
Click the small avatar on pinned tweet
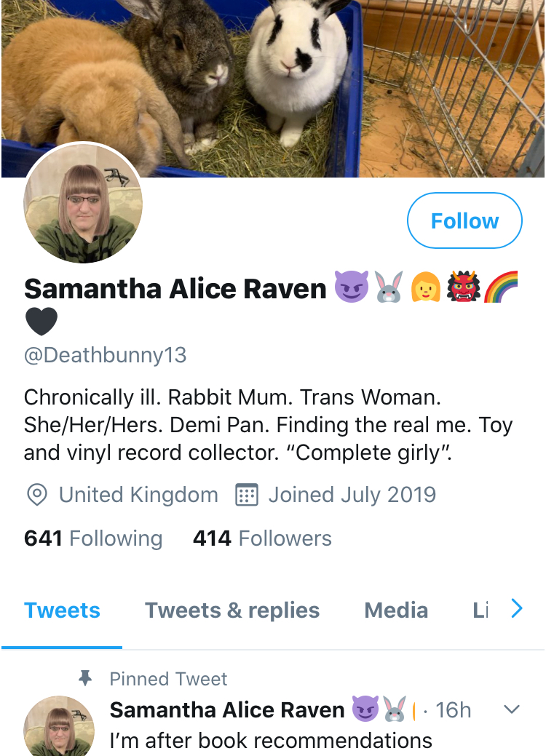60,728
